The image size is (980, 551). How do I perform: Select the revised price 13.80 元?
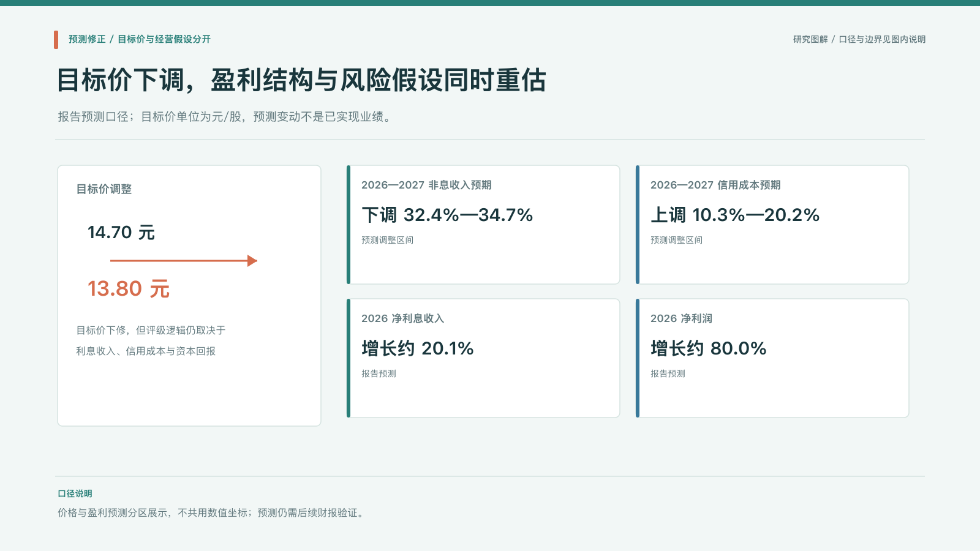129,288
